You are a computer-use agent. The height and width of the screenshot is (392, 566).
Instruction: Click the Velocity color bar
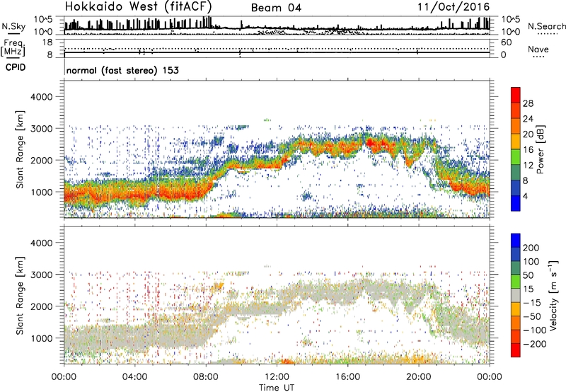[516, 295]
